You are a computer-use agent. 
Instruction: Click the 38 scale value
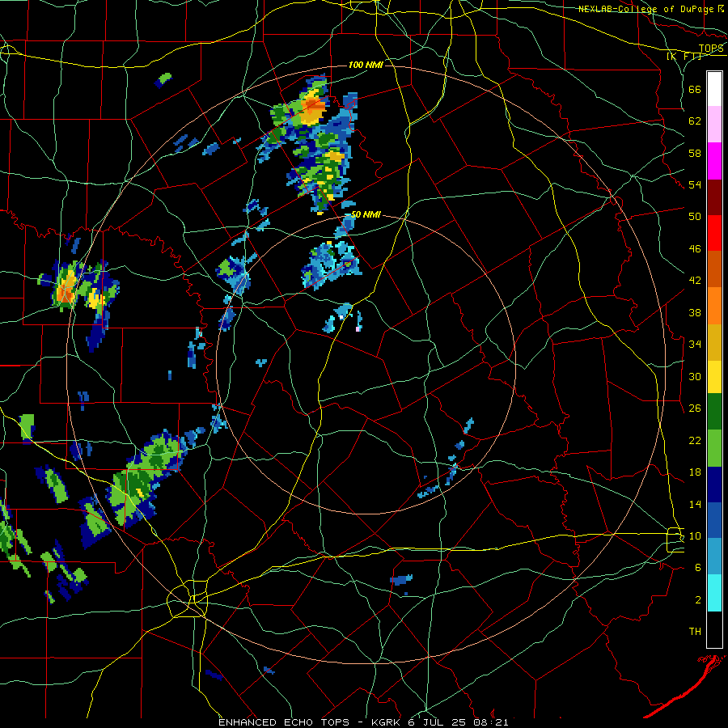(x=695, y=312)
